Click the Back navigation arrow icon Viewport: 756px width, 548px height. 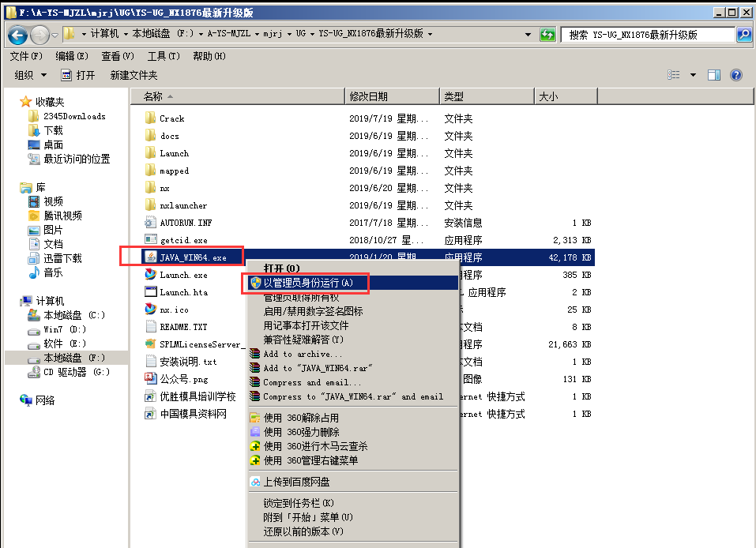[x=18, y=35]
